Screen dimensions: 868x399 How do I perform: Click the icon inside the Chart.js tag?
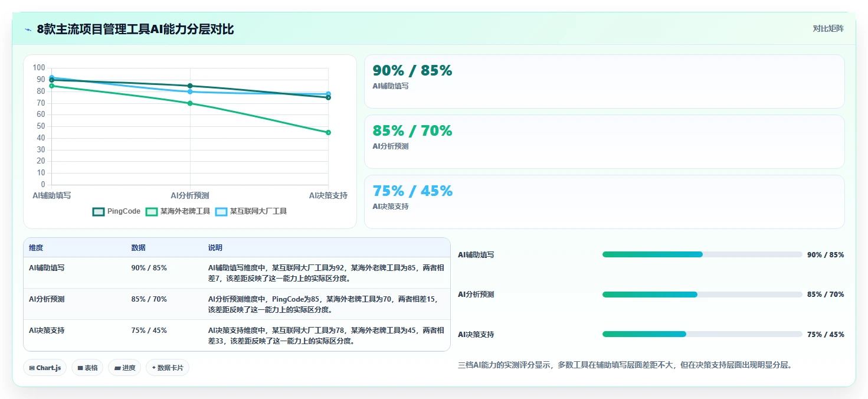(32, 368)
